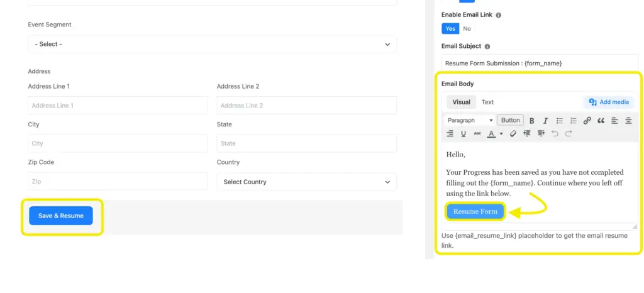Click the insert link chain icon
This screenshot has height=293, width=644.
click(x=587, y=121)
